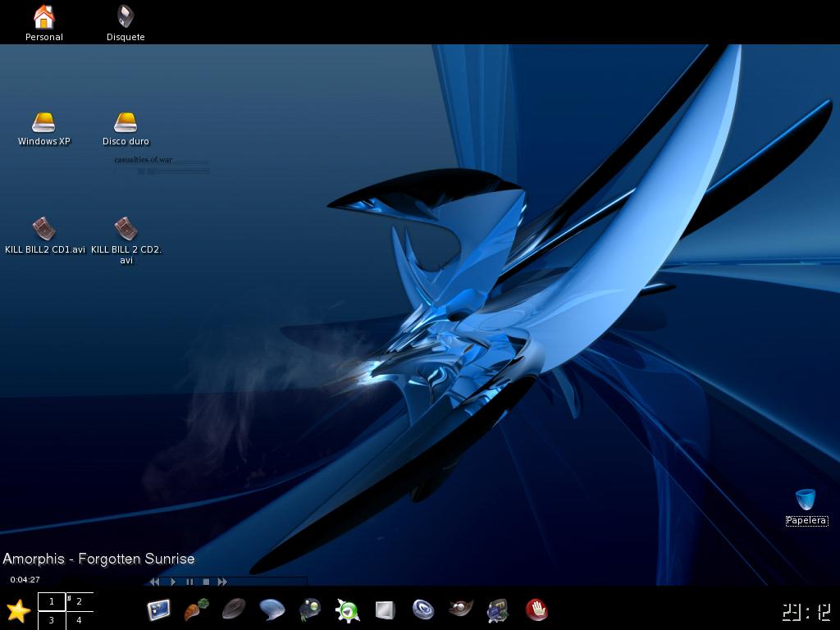Click the red stop-hand icon in dock

point(536,609)
